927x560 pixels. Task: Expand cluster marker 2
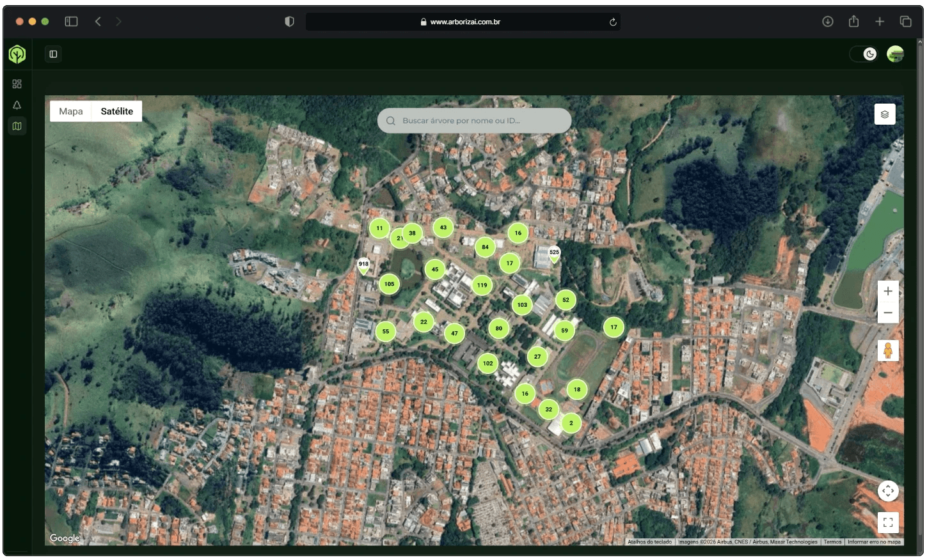pos(571,423)
